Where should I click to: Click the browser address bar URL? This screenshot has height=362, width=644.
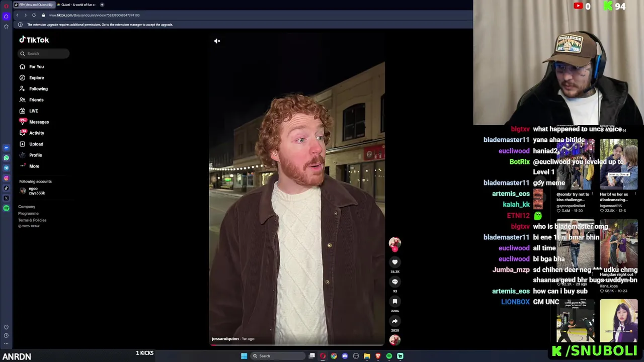pos(94,15)
